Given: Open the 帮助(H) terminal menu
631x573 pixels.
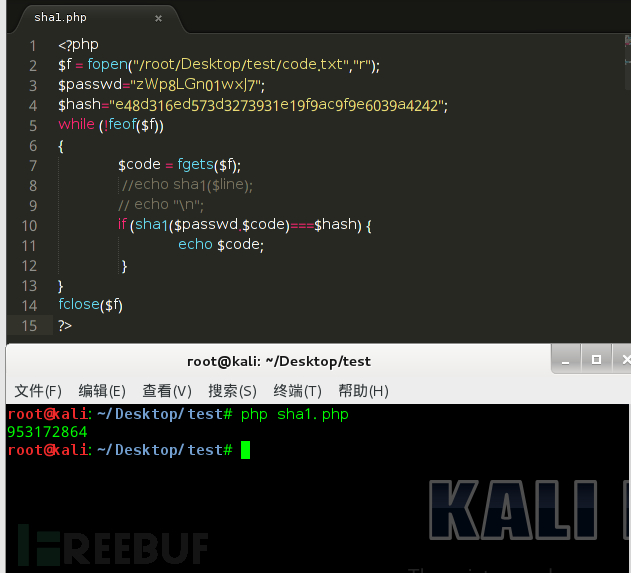Looking at the screenshot, I should (363, 391).
